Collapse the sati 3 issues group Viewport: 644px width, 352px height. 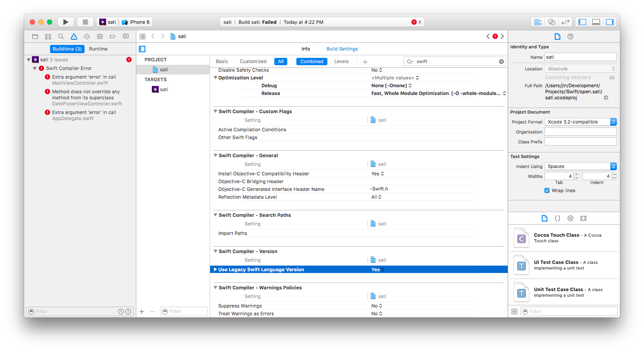point(28,60)
